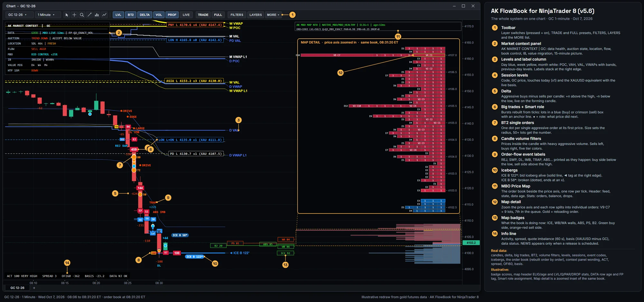Open the 1 Minute timeframe dropdown
The image size is (644, 302).
[48, 15]
